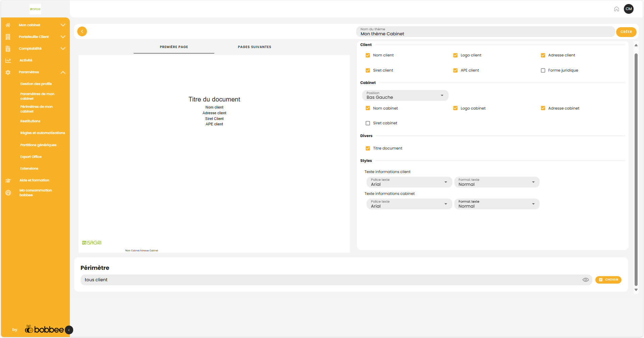The image size is (644, 338).
Task: Toggle the APE client checkbox
Action: click(x=455, y=71)
